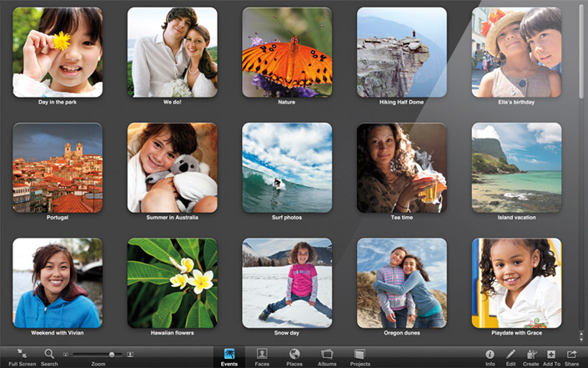This screenshot has width=588, height=368.
Task: Click the small thumbnail icon beside Zoom slider
Action: [66, 354]
